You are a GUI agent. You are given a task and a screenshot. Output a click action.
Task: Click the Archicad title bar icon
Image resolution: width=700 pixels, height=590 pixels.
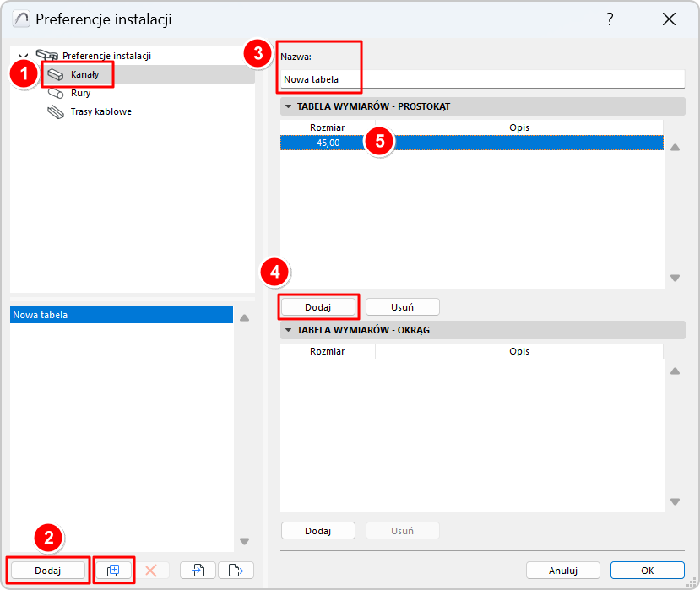point(21,19)
